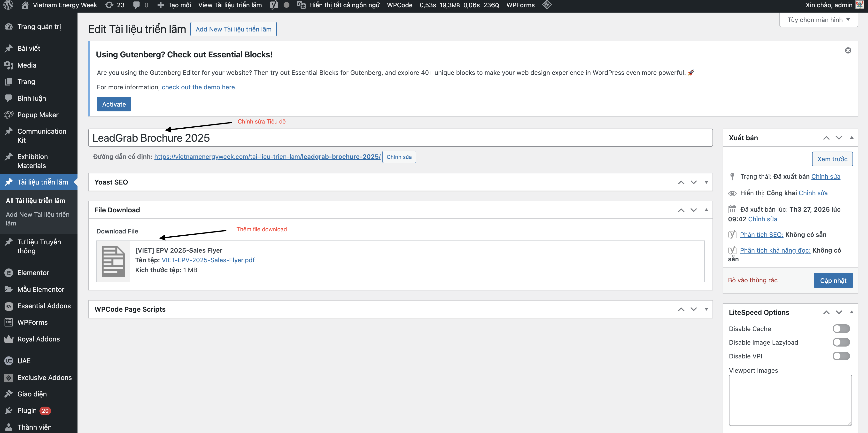Open WPForms in the sidebar menu

[x=32, y=322]
